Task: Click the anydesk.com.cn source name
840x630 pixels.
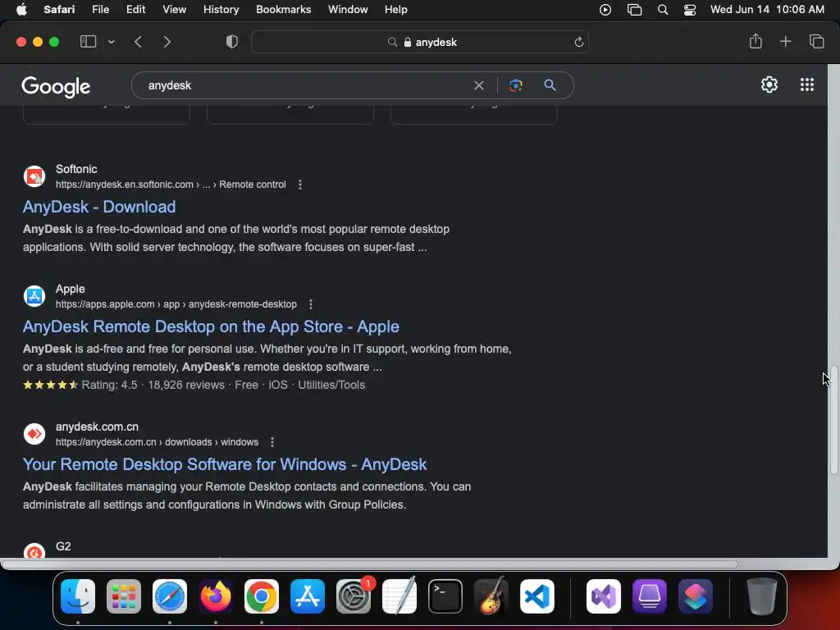Action: coord(97,427)
